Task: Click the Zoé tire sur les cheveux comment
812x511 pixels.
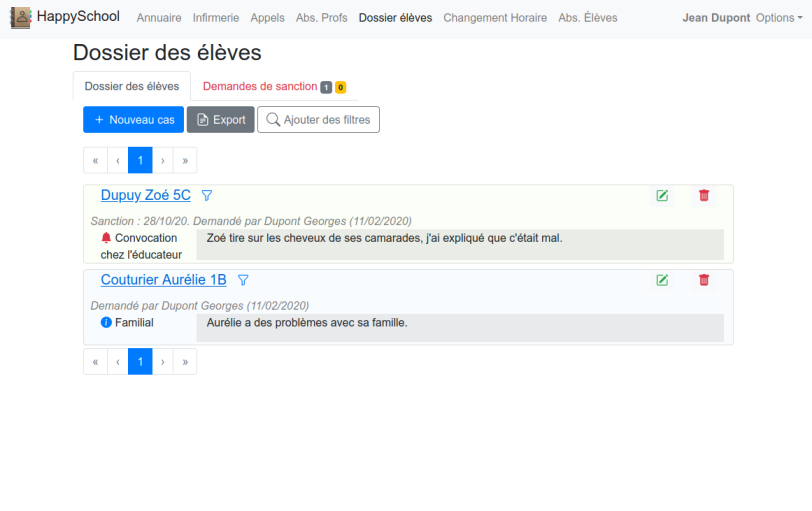Action: tap(460, 244)
